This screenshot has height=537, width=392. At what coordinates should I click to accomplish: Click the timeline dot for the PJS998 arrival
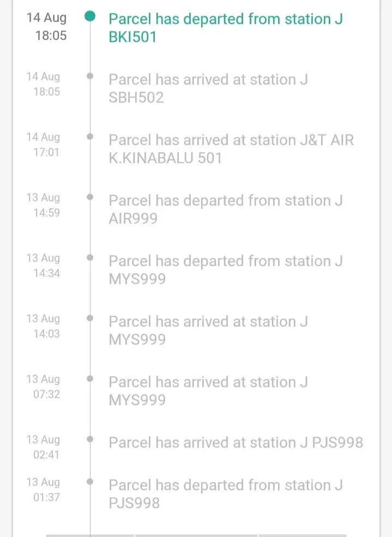[90, 439]
